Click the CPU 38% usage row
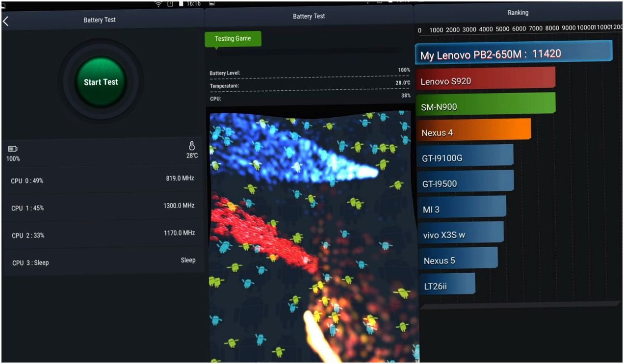Viewport: 624px width, 364px height. pyautogui.click(x=310, y=98)
